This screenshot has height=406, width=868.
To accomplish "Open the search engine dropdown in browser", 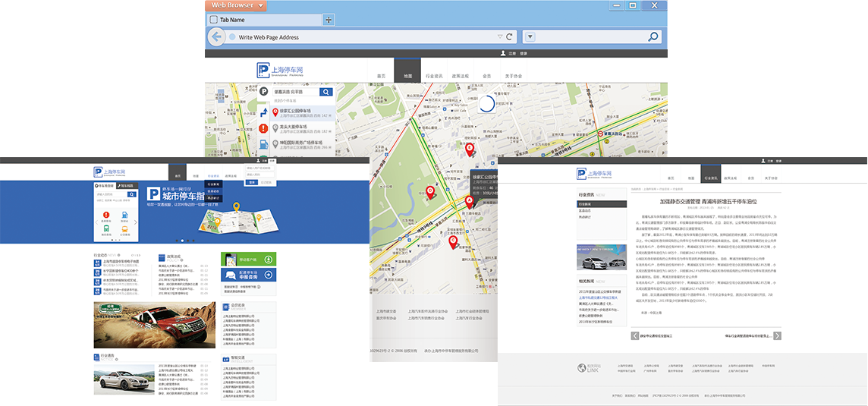I will pos(530,37).
